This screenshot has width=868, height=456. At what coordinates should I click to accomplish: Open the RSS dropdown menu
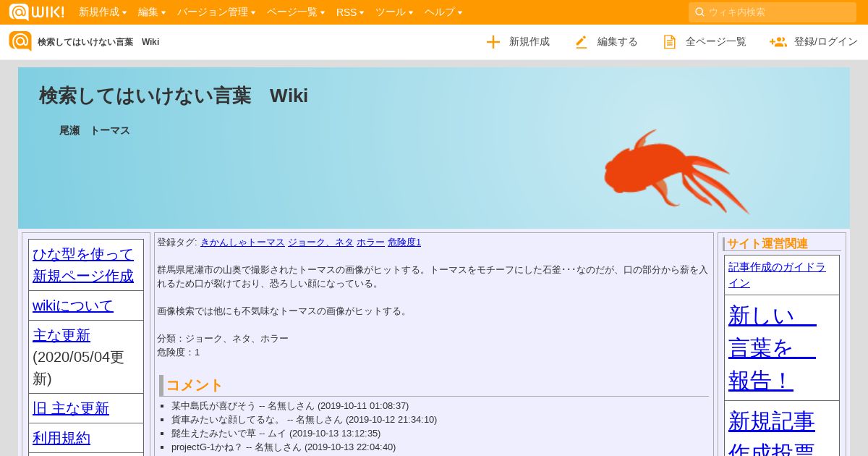click(350, 12)
